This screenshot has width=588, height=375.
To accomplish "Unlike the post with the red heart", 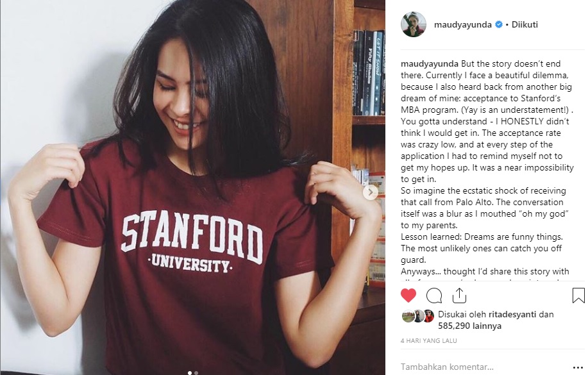I will 408,296.
